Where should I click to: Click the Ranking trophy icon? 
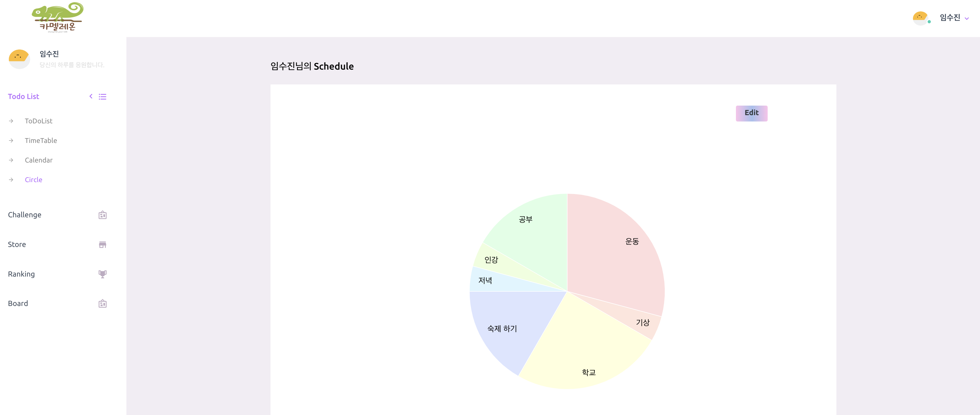tap(102, 274)
